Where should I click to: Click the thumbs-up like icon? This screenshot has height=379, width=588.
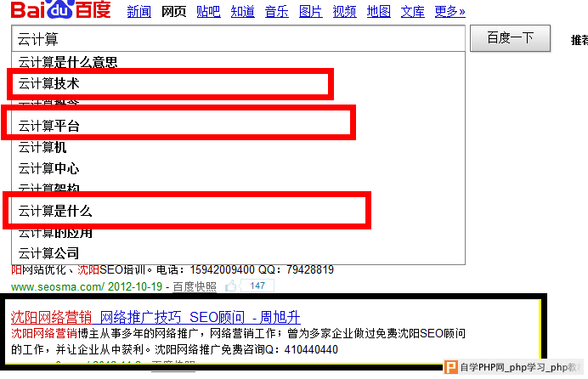[230, 286]
